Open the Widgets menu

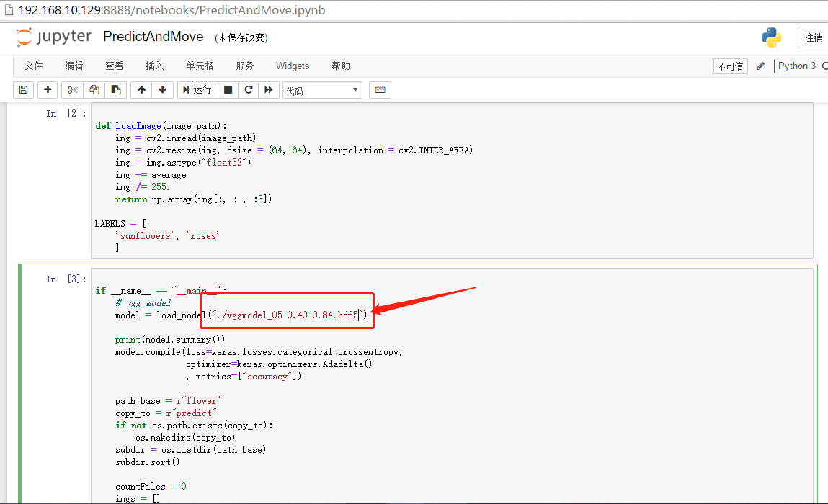pos(293,66)
